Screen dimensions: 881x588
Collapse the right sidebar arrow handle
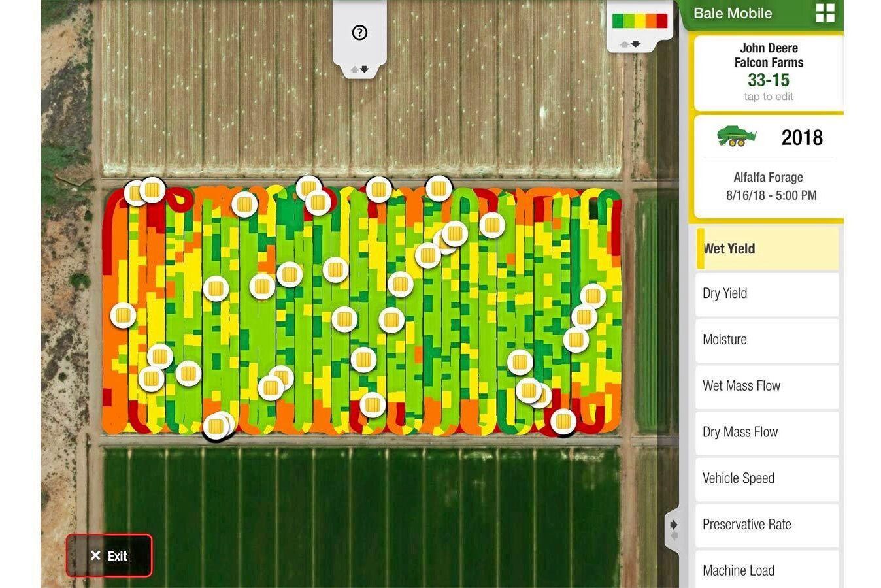pos(673,530)
